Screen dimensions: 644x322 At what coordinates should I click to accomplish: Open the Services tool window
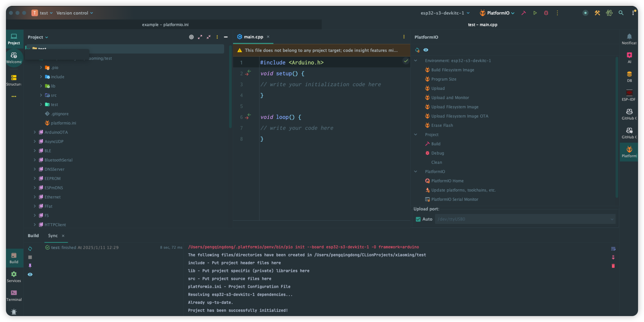(14, 276)
